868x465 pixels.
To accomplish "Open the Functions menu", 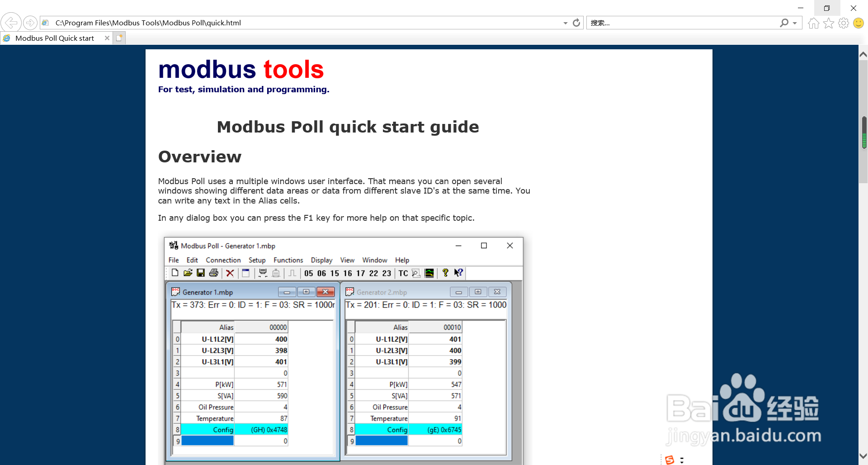I will 288,260.
